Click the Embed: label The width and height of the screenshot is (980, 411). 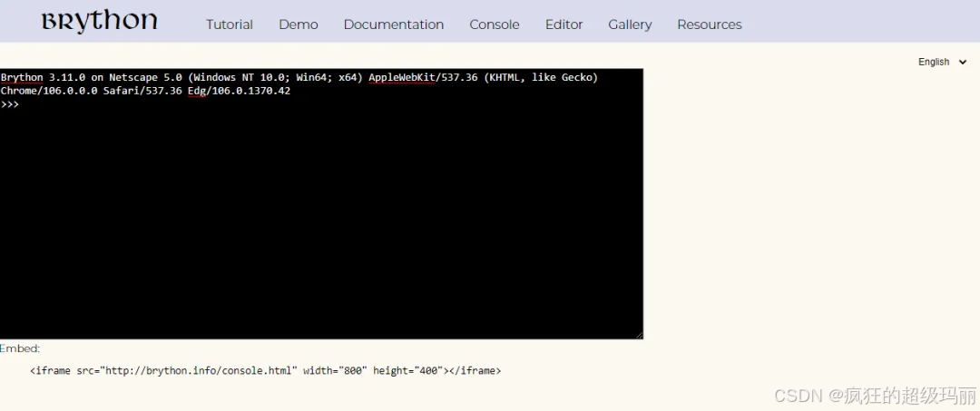coord(20,348)
